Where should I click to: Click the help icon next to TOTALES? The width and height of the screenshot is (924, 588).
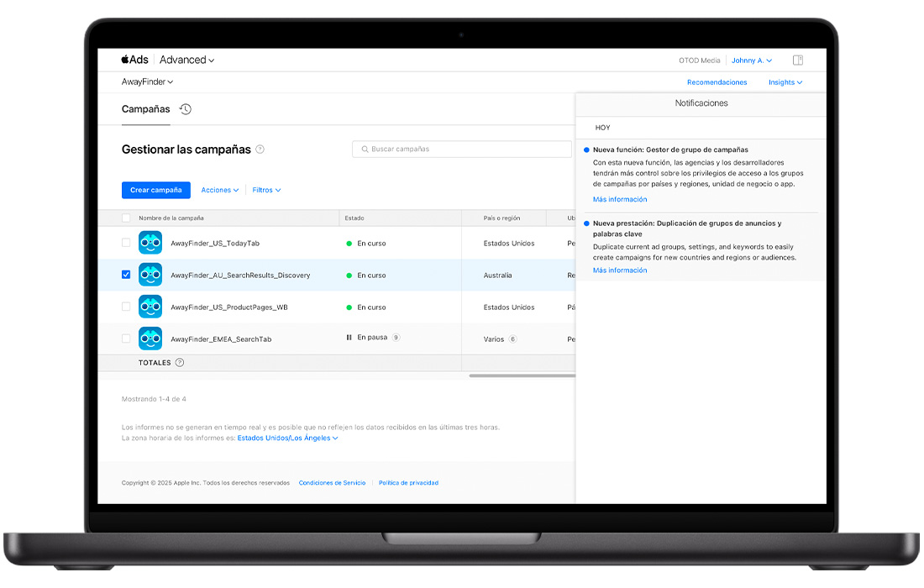click(180, 363)
